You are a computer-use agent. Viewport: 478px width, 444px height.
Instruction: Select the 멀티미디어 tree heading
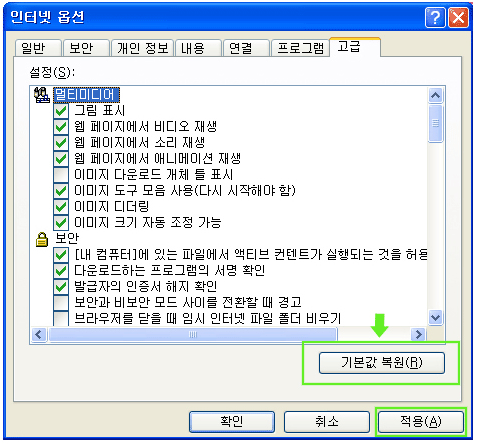86,95
